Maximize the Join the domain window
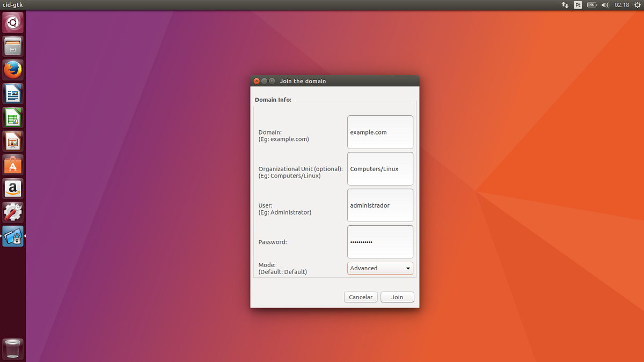The image size is (644, 362). click(272, 81)
